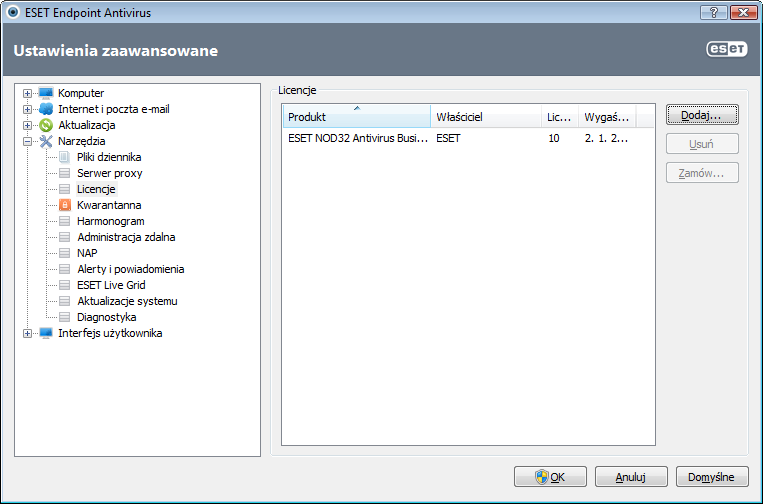Expand the Aktualizacja tree node
This screenshot has height=504, width=763.
[27, 125]
